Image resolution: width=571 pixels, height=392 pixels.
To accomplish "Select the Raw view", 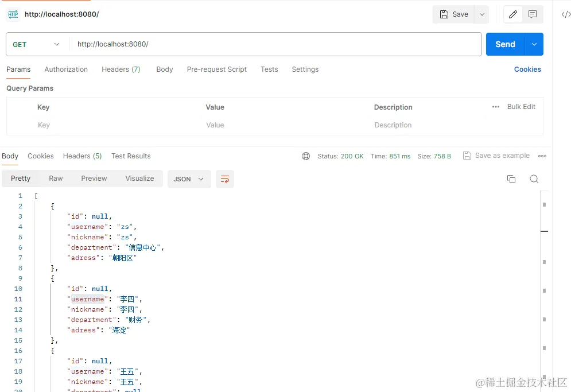I will click(x=56, y=178).
